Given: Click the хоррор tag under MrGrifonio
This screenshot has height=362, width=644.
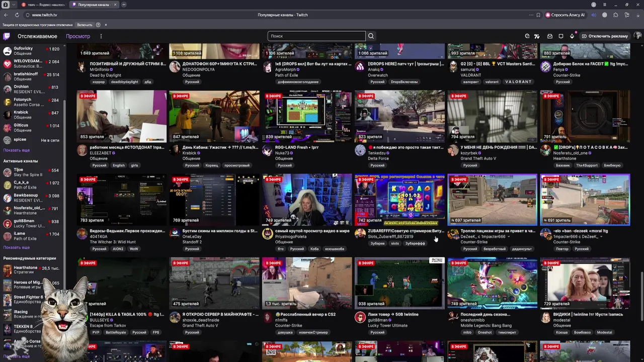Looking at the screenshot, I should (99, 82).
